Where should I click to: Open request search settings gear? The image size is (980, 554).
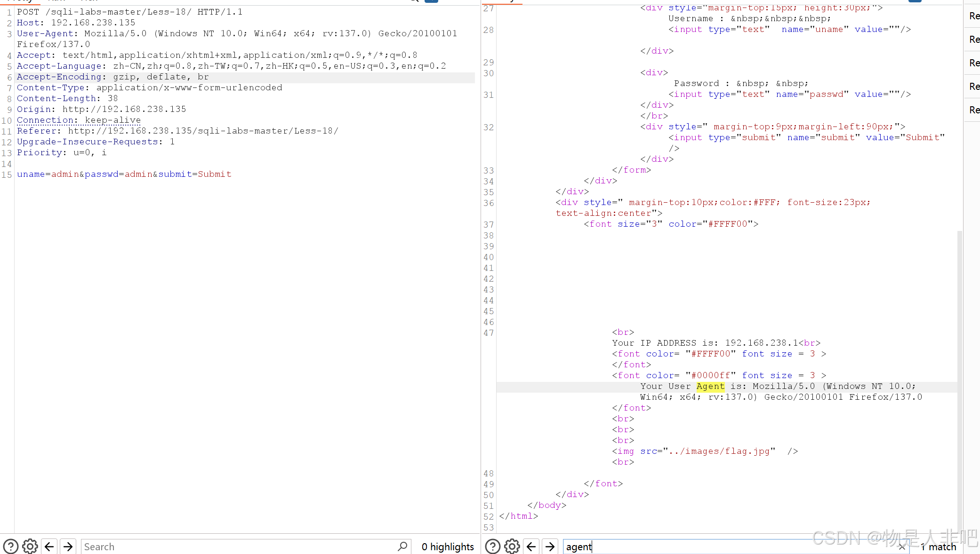[x=30, y=546]
